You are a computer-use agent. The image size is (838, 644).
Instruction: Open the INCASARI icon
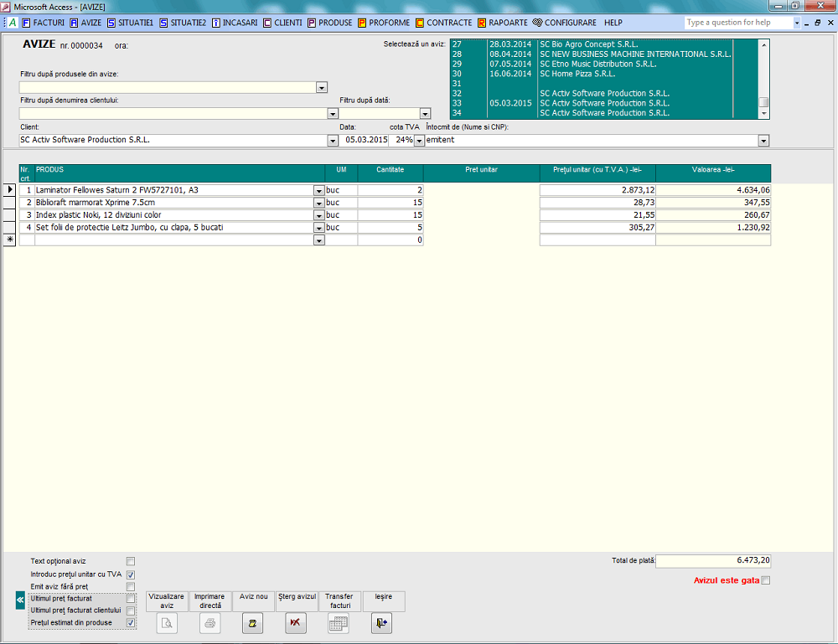[x=216, y=23]
